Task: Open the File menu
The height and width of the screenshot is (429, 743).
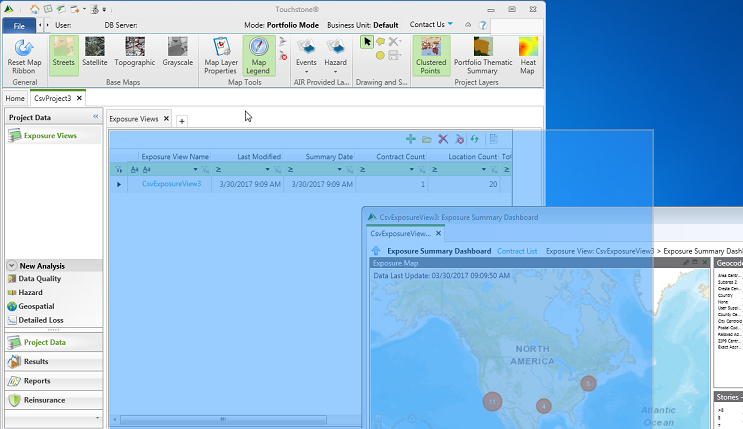Action: point(18,24)
